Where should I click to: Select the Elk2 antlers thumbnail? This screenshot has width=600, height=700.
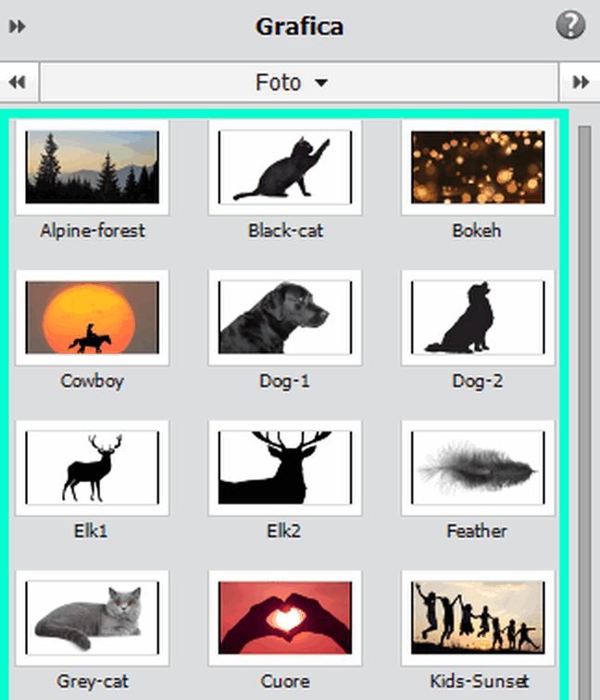pyautogui.click(x=285, y=468)
